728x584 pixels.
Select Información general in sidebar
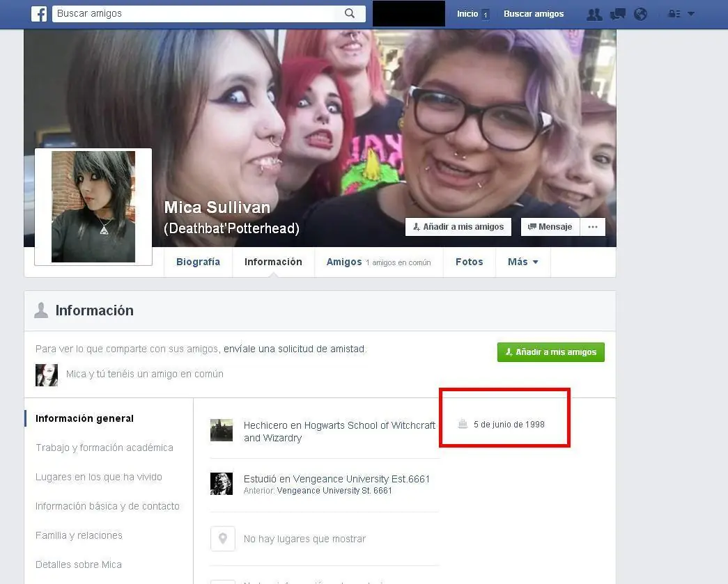pyautogui.click(x=84, y=418)
